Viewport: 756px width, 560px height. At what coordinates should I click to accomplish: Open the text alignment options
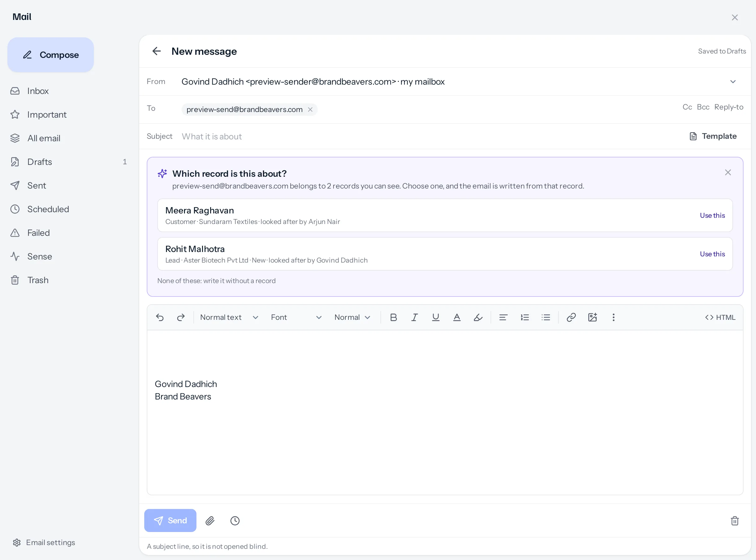point(503,317)
